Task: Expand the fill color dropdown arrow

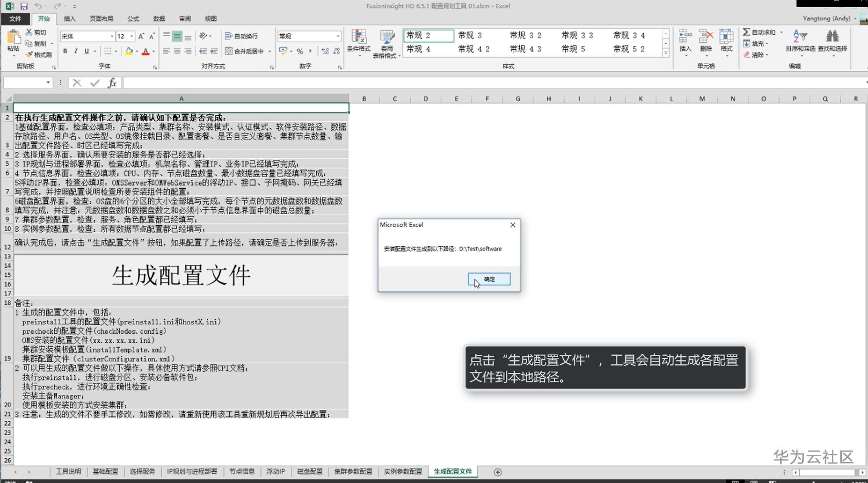Action: click(x=137, y=51)
